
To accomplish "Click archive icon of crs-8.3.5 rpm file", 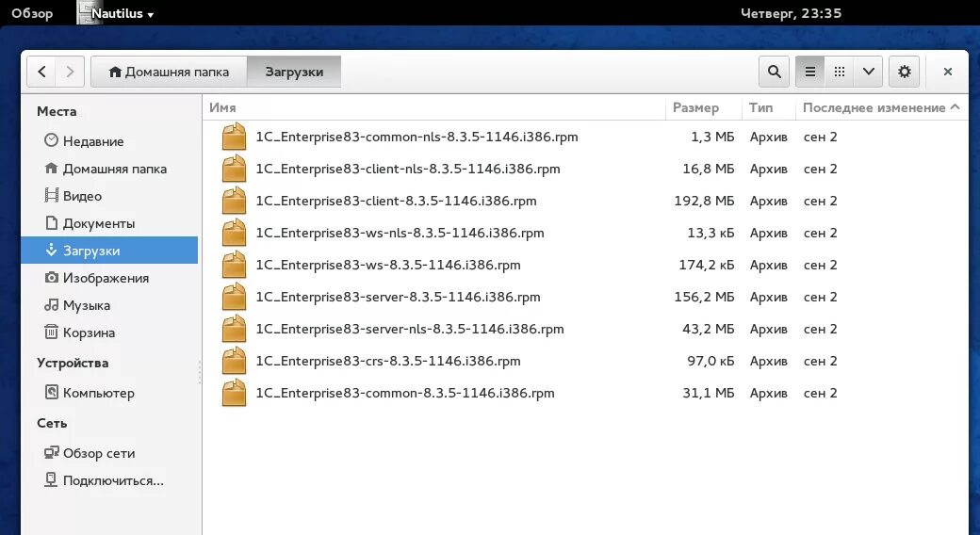I will [235, 361].
